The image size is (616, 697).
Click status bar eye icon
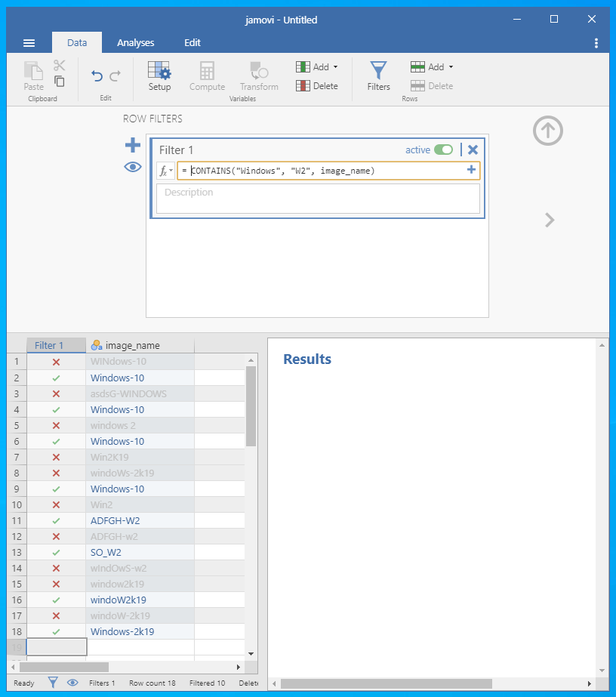[x=72, y=683]
